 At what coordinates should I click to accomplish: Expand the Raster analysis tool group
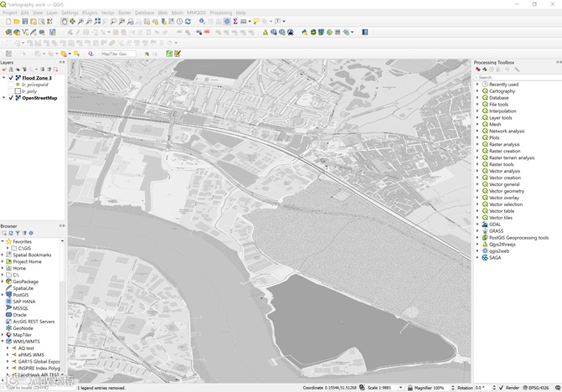[477, 144]
